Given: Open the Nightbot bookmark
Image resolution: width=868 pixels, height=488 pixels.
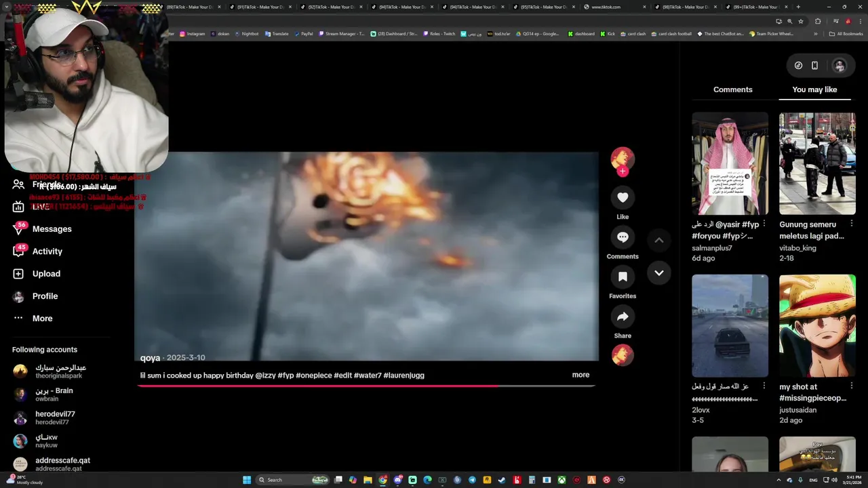Looking at the screenshot, I should [246, 34].
